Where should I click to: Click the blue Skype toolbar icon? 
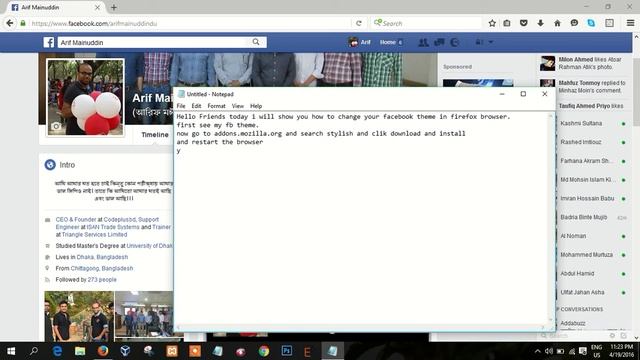tap(591, 23)
